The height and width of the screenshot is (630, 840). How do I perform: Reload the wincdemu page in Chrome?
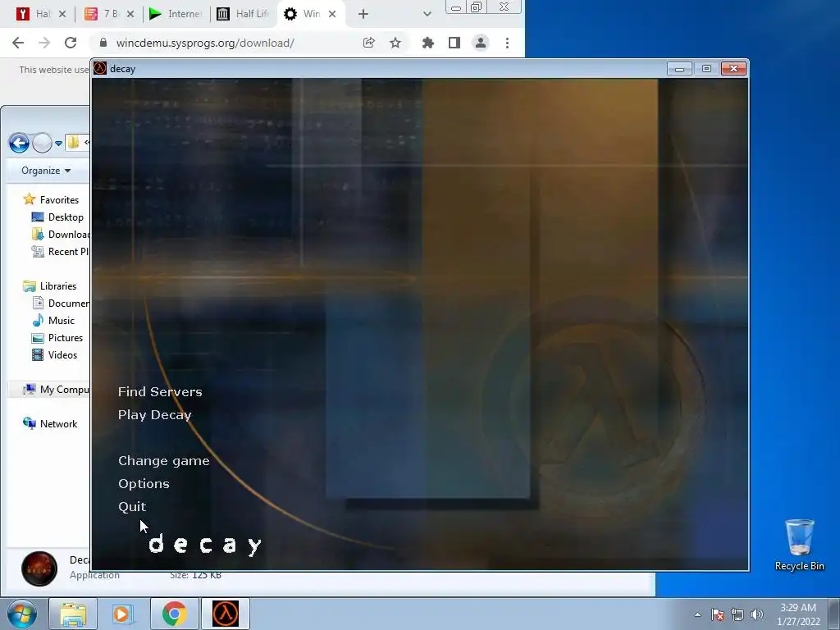(71, 43)
